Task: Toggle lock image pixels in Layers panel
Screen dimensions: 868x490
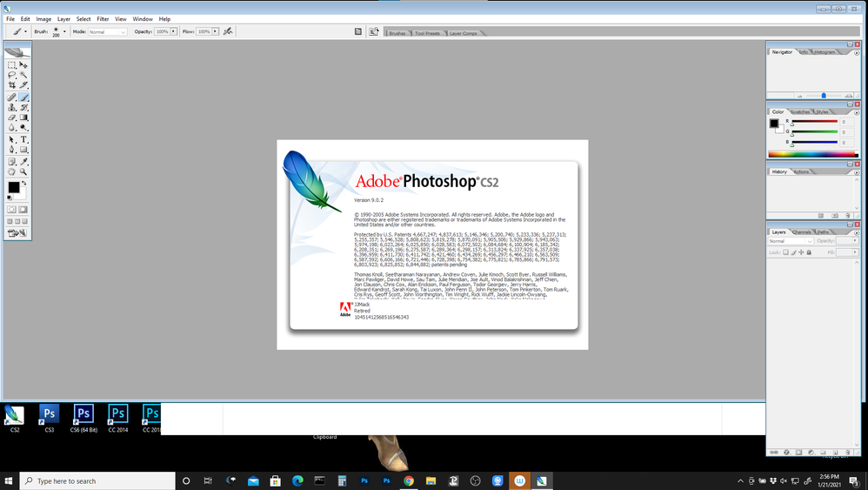Action: pos(793,252)
